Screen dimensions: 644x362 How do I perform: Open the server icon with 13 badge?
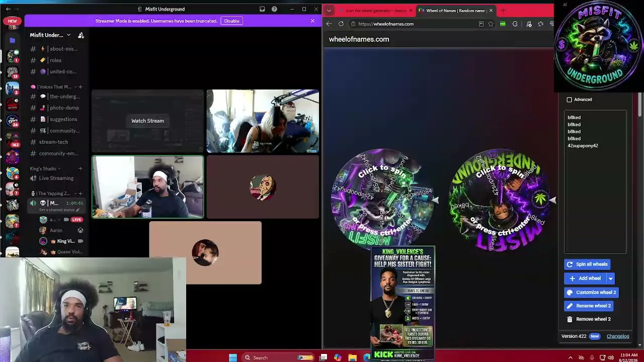[13, 72]
